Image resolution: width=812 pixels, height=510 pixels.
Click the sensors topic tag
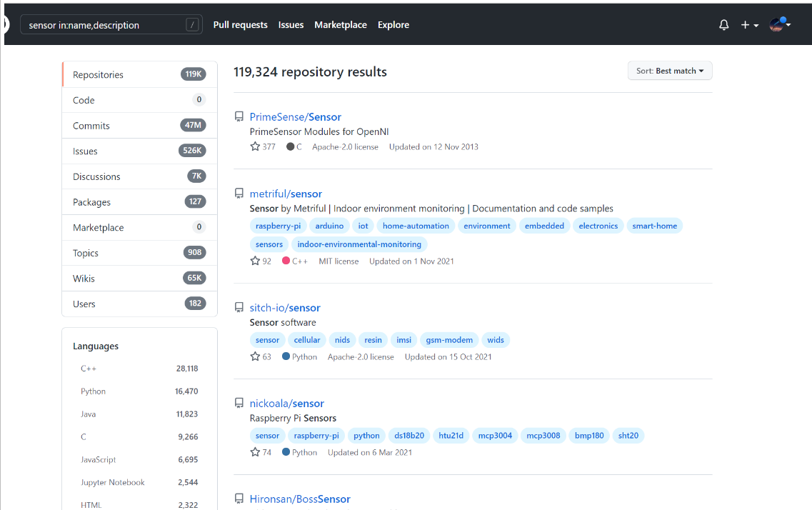269,244
